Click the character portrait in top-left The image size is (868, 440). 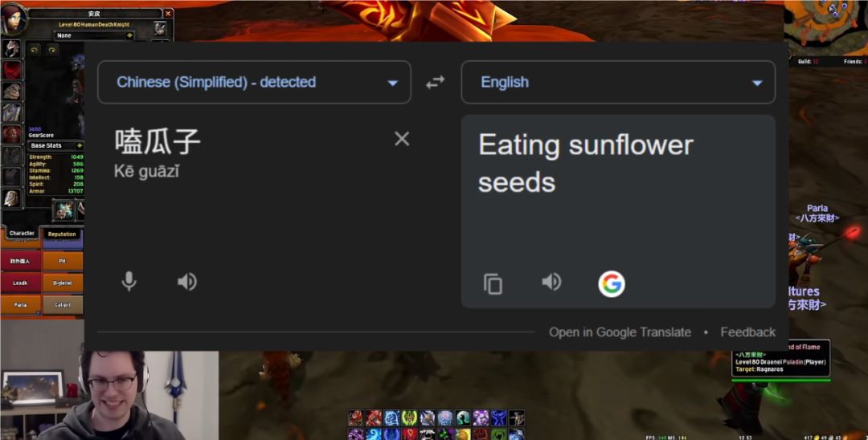click(x=13, y=19)
